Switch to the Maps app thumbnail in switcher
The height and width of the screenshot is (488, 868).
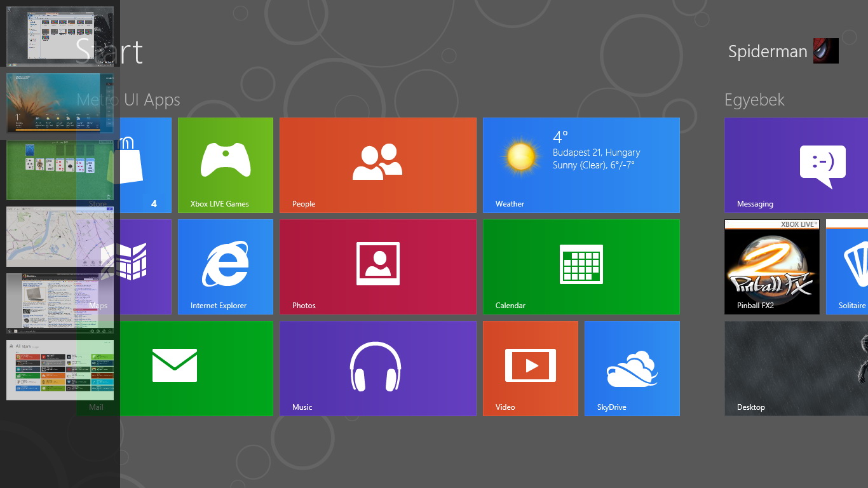(60, 236)
